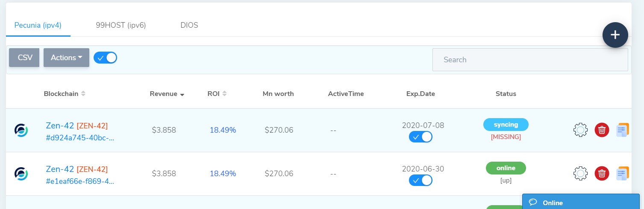Open the Actions dropdown menu
Screen dimensions: 644x209
tap(66, 58)
